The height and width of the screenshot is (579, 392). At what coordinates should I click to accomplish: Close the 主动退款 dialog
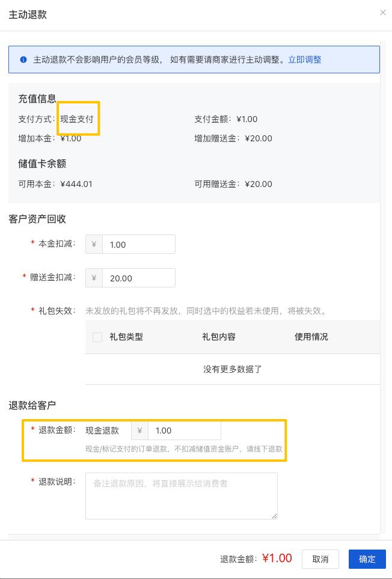(x=382, y=13)
